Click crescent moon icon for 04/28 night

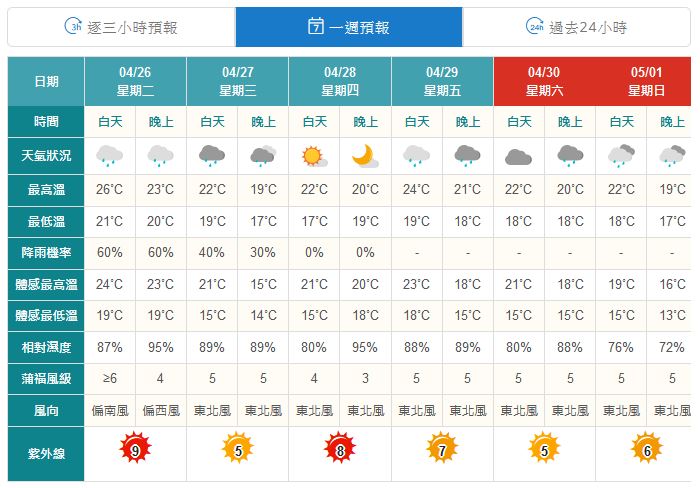click(365, 156)
